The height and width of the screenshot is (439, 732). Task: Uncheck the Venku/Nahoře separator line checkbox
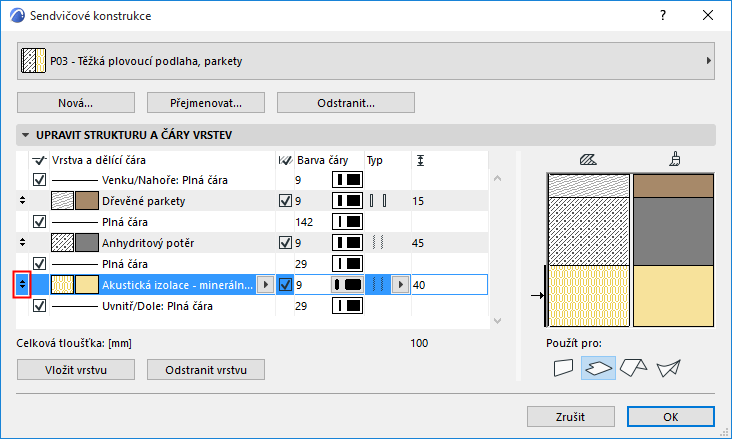(x=40, y=180)
